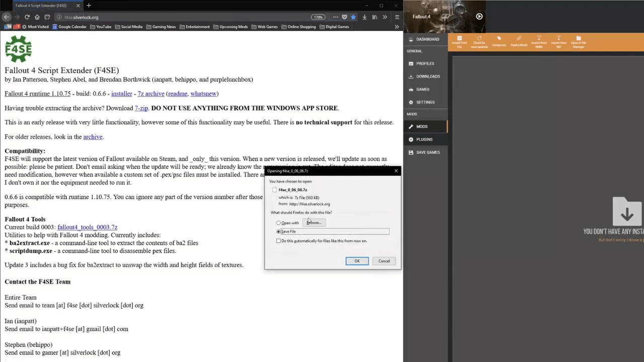Show more bookmarks toolbar items chevron
Image resolution: width=644 pixels, height=362 pixels.
pyautogui.click(x=397, y=27)
